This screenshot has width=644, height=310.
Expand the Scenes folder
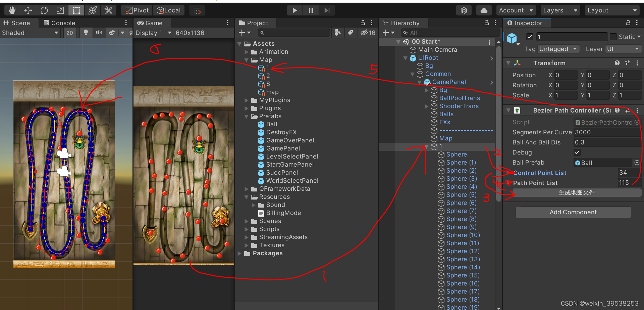coord(247,221)
